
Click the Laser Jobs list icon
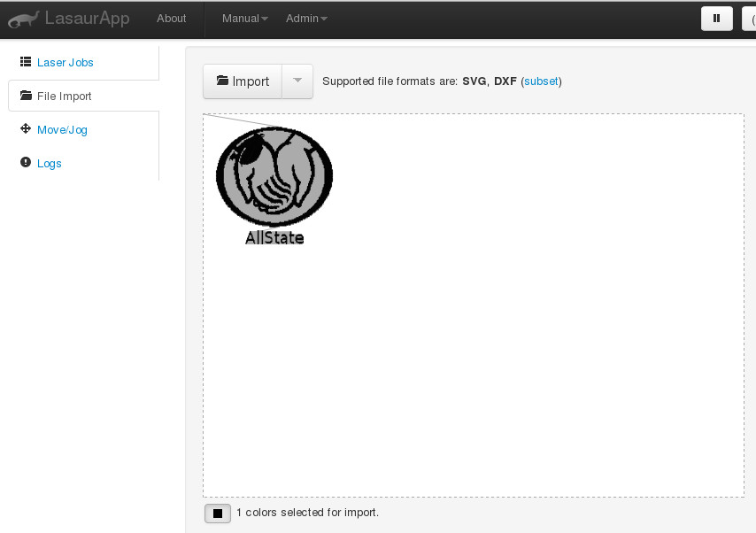coord(26,62)
